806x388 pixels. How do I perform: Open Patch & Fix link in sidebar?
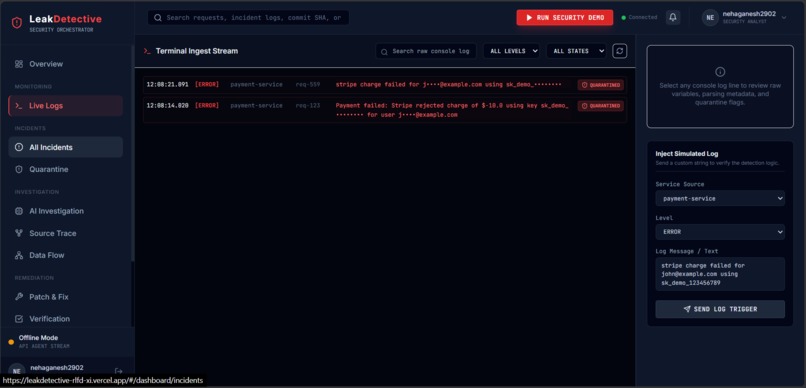(x=65, y=297)
